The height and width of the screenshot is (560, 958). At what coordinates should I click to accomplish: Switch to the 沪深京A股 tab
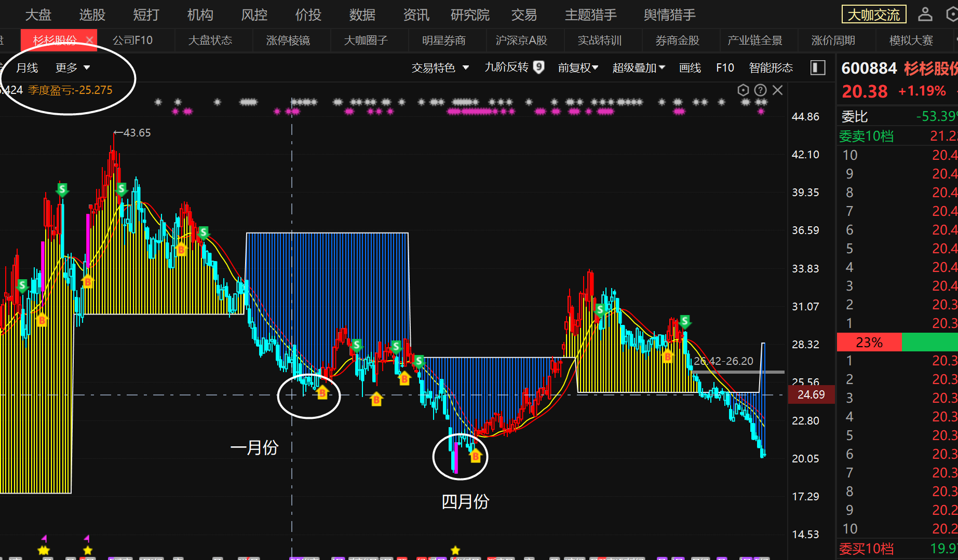pyautogui.click(x=522, y=40)
